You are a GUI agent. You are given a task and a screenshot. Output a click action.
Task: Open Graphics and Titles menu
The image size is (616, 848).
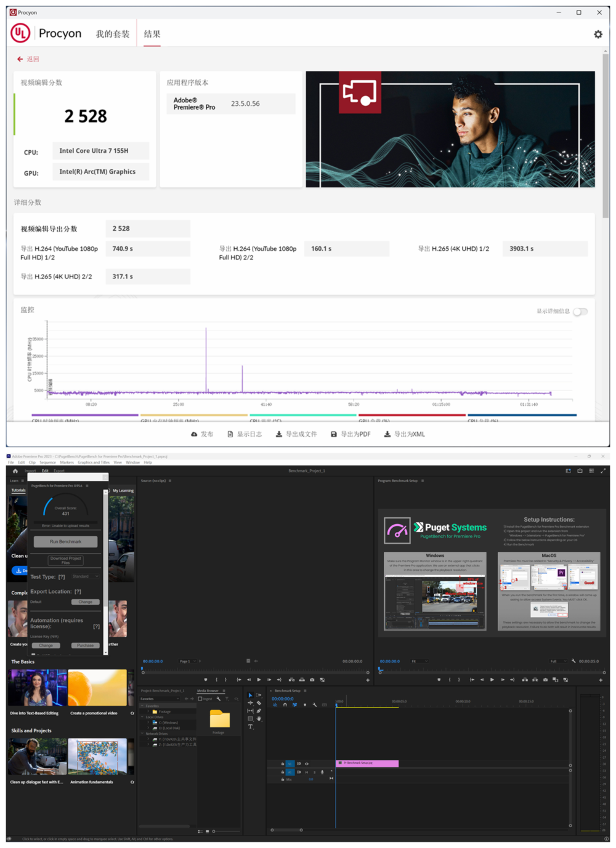click(93, 462)
